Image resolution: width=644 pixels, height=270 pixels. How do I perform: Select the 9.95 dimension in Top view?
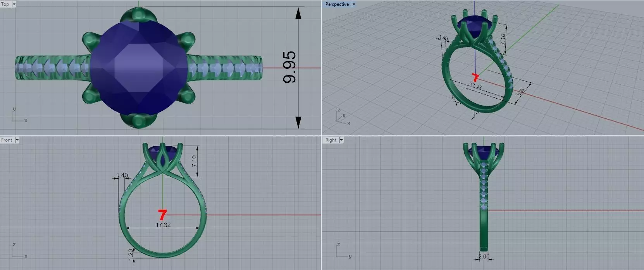(290, 67)
